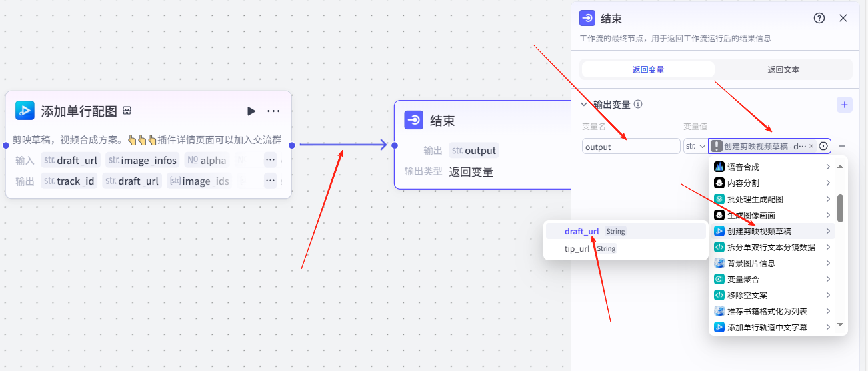Clear the selected 创建剪映视频草稿 variable reference
The image size is (868, 371).
811,146
